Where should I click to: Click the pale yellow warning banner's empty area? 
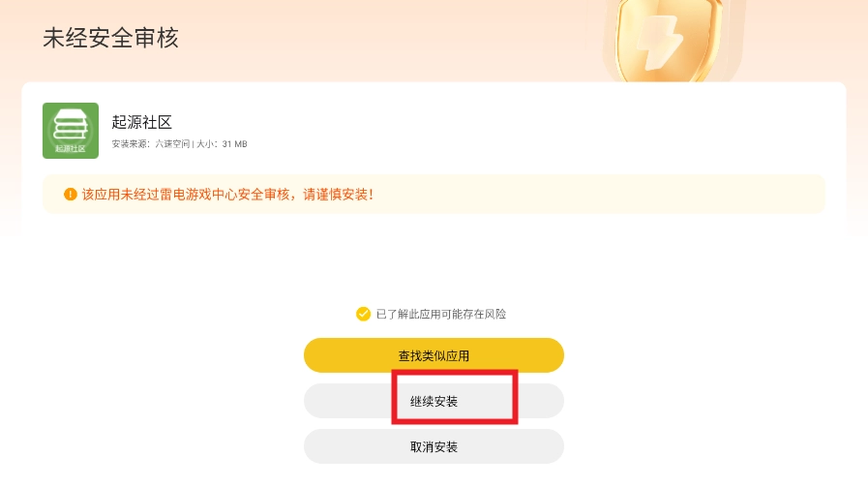(x=600, y=195)
